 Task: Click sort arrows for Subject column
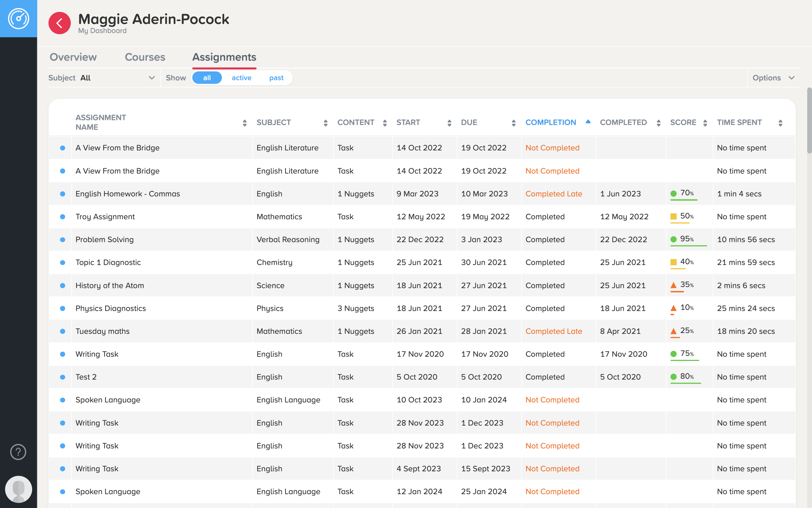tap(325, 123)
